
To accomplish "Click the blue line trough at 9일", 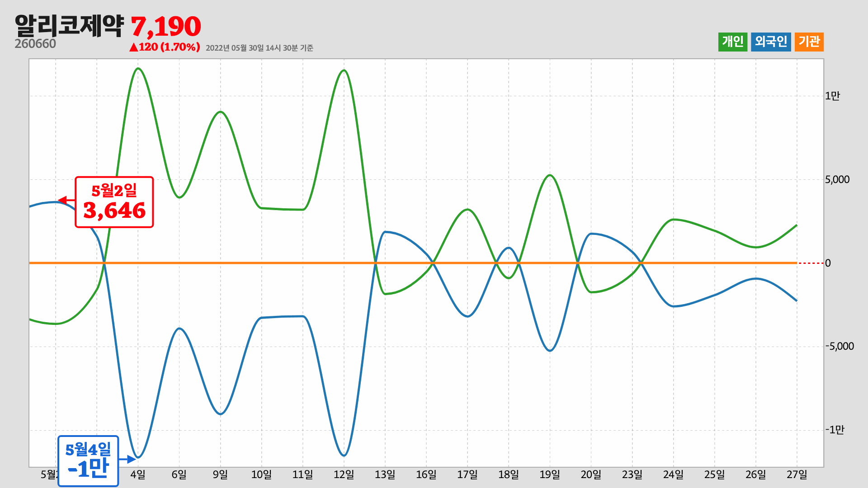I will [220, 414].
